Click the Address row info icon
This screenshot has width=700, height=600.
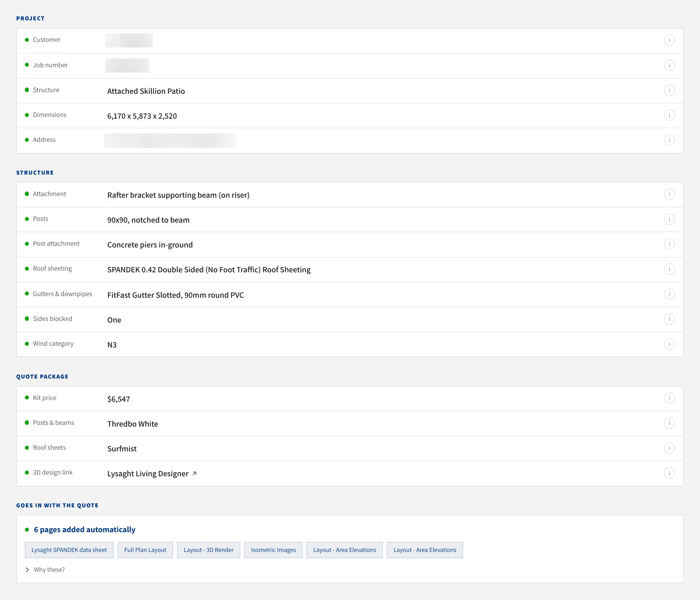(x=669, y=140)
